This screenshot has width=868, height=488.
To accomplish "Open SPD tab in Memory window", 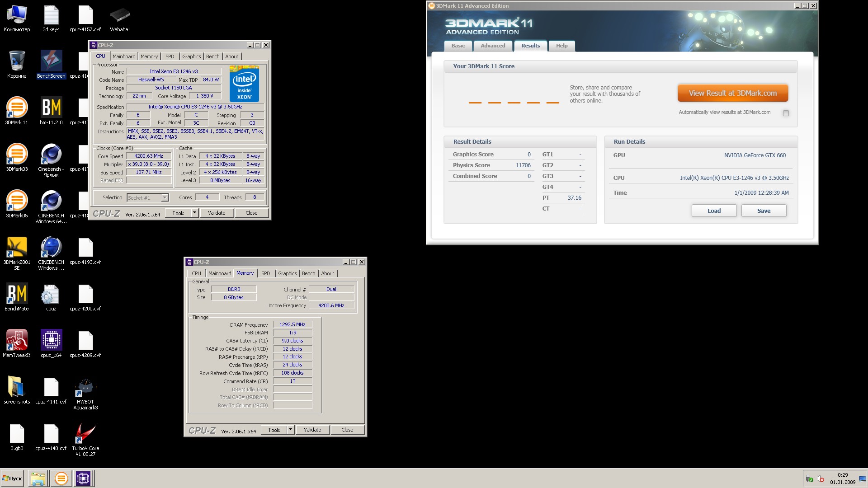I will pos(265,273).
